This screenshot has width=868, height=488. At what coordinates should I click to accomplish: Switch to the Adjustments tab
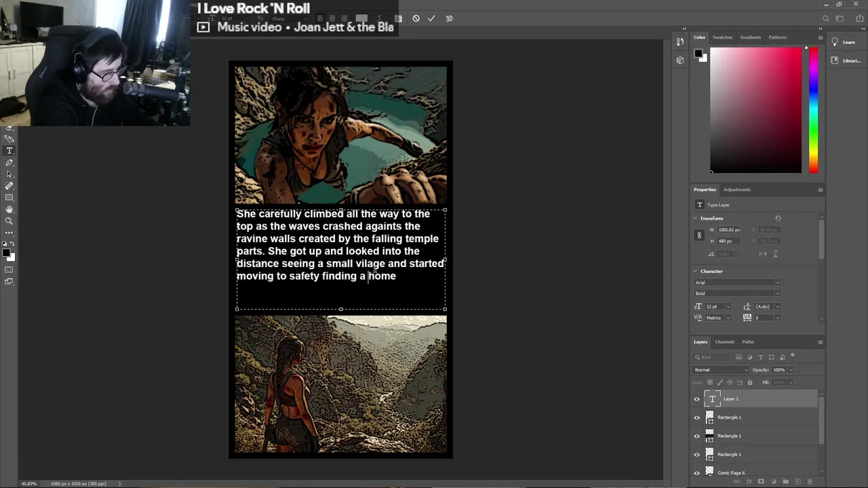point(737,190)
